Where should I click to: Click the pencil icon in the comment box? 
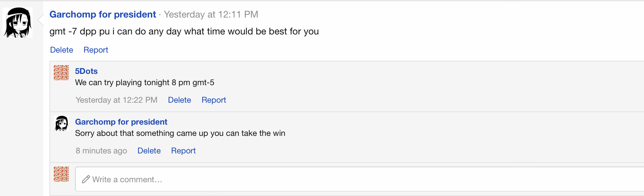coord(86,179)
